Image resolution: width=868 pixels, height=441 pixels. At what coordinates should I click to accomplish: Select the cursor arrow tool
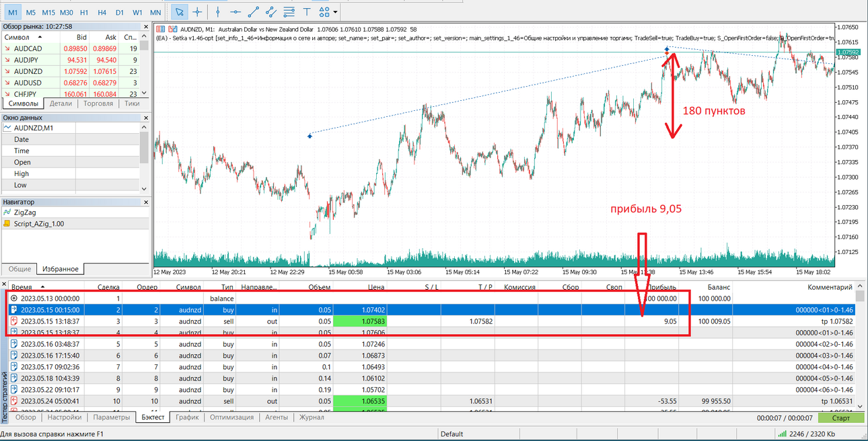pos(179,12)
